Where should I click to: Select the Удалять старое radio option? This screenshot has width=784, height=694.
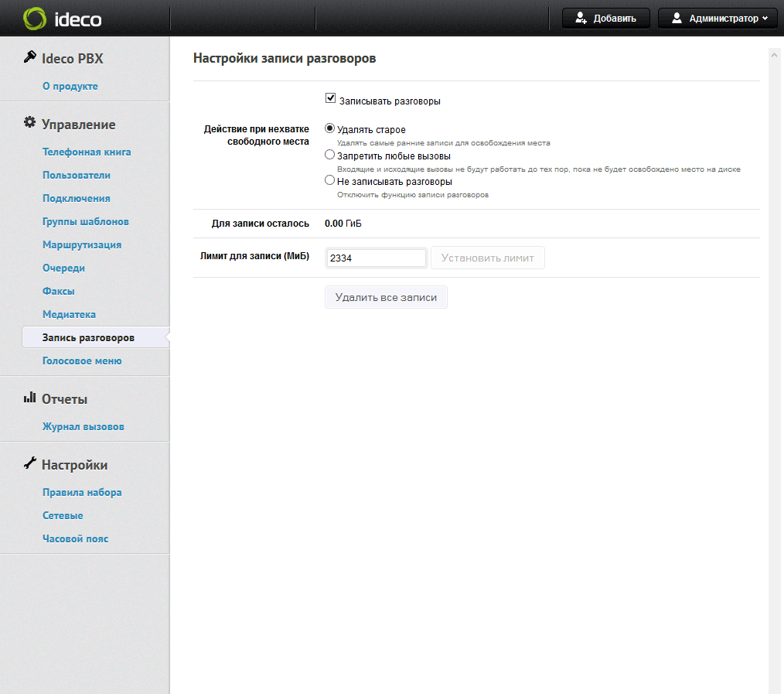click(329, 128)
